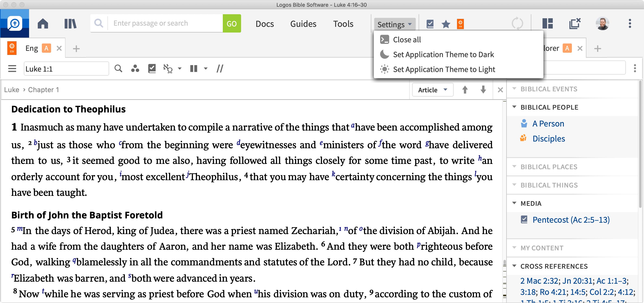Image resolution: width=644 pixels, height=303 pixels.
Task: Open the application kebab menu
Action: click(x=630, y=24)
